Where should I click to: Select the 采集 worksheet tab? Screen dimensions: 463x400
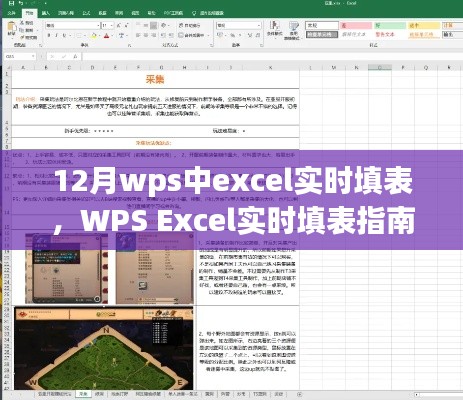pyautogui.click(x=83, y=394)
